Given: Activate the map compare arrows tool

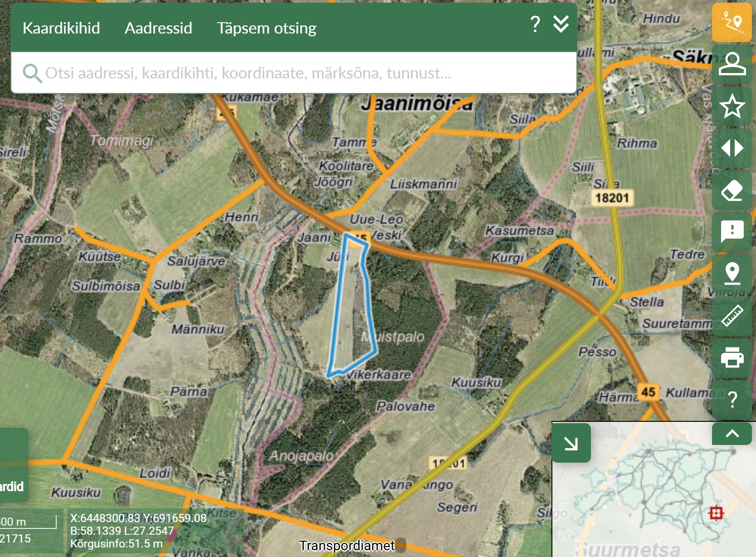Looking at the screenshot, I should (x=732, y=148).
